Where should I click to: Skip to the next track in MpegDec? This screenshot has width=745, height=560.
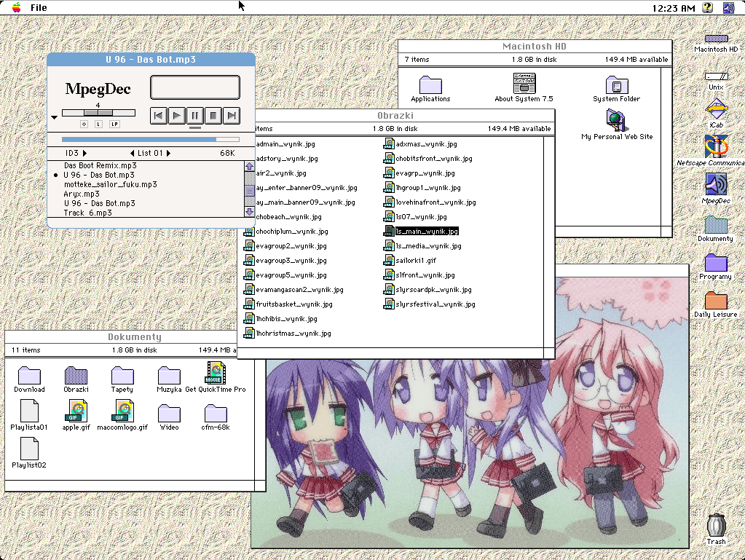coord(232,115)
